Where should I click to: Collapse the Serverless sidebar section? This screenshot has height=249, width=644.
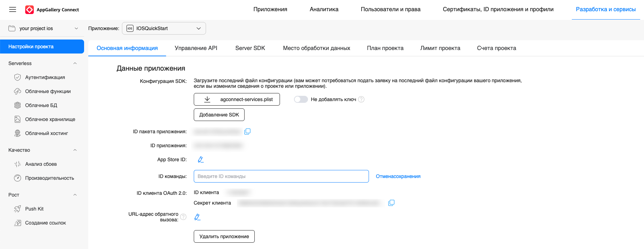coord(75,63)
